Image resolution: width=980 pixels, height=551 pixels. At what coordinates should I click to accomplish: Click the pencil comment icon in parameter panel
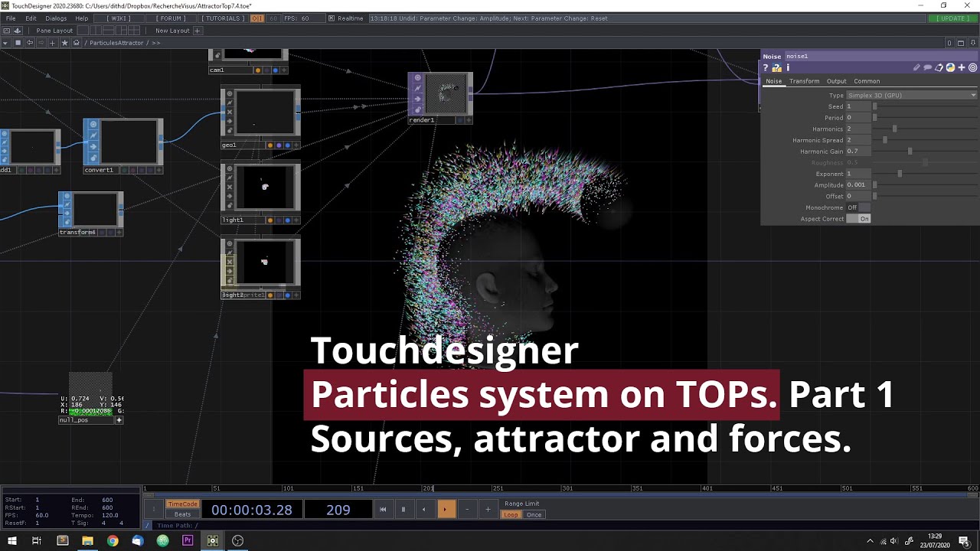coord(916,67)
